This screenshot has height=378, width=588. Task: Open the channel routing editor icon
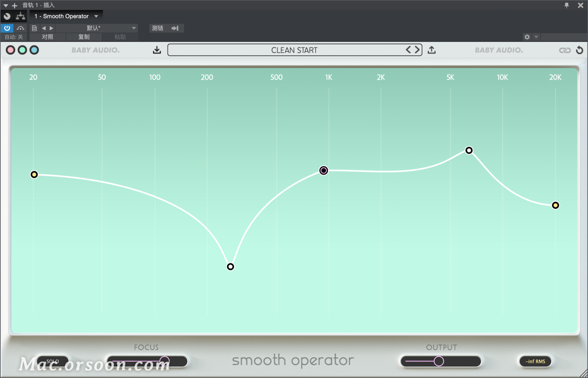click(21, 16)
